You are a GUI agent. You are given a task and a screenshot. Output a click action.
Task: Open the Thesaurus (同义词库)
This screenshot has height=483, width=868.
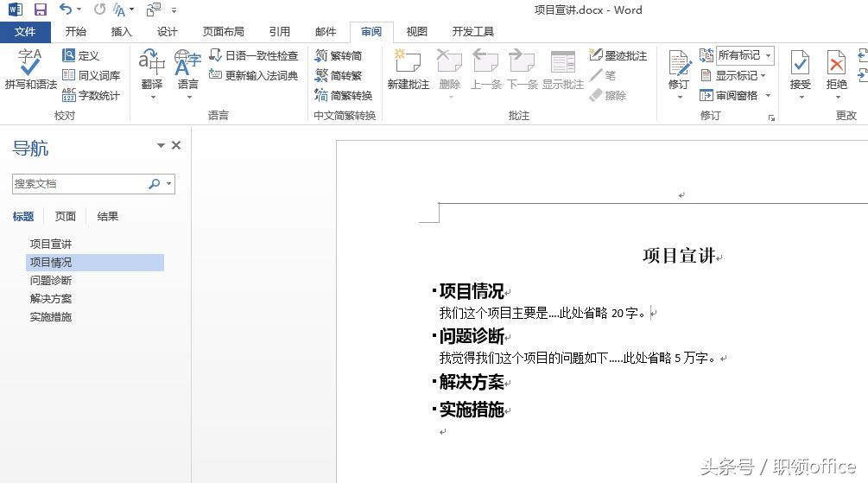click(91, 75)
